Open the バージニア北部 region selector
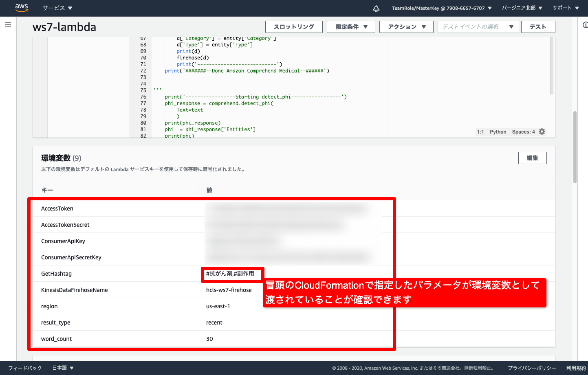The height and width of the screenshot is (375, 588). pyautogui.click(x=522, y=8)
